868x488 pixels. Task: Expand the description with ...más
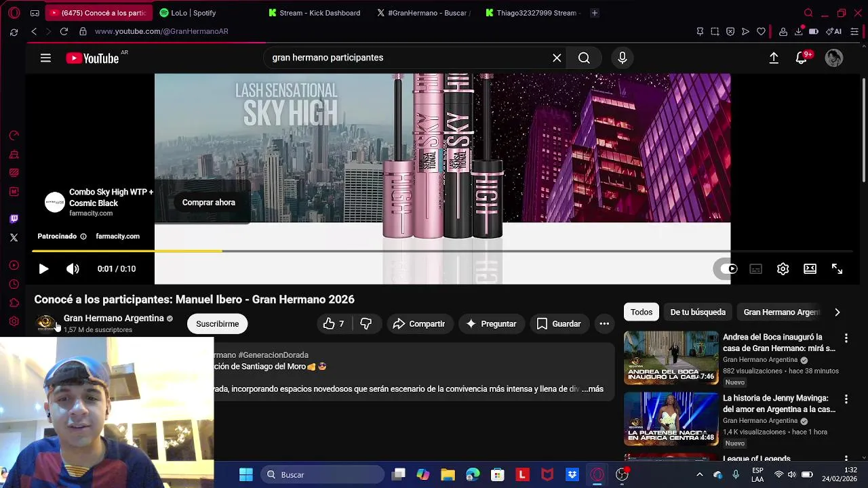click(593, 389)
